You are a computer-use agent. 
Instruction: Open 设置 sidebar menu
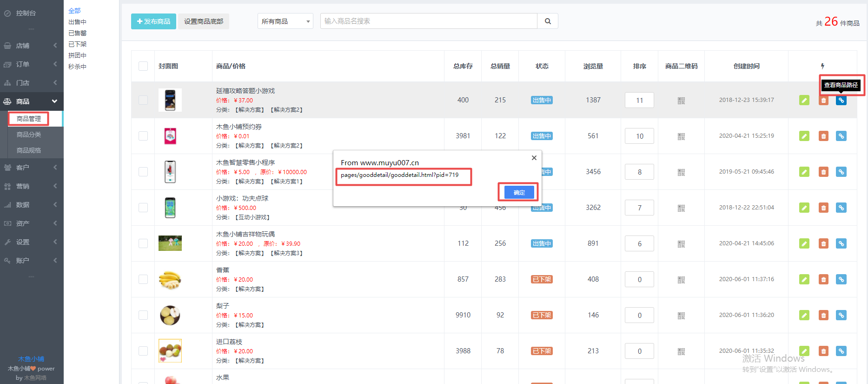pos(32,242)
